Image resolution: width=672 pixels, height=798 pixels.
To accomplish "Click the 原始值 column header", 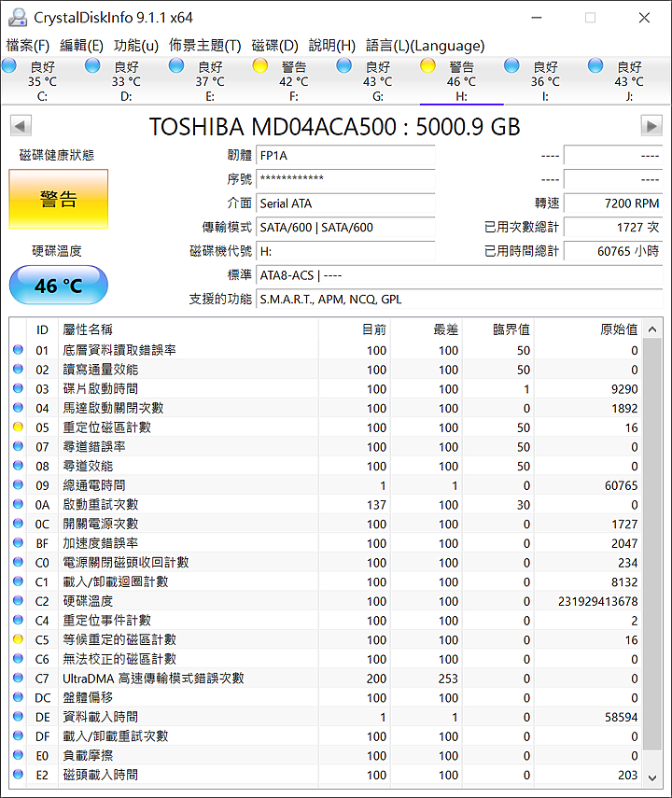I will 588,329.
